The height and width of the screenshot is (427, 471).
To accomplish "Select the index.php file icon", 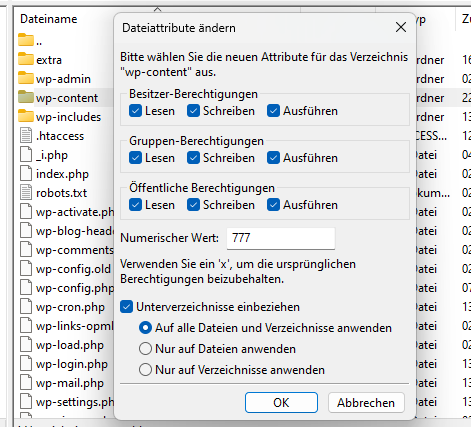I will (x=26, y=173).
